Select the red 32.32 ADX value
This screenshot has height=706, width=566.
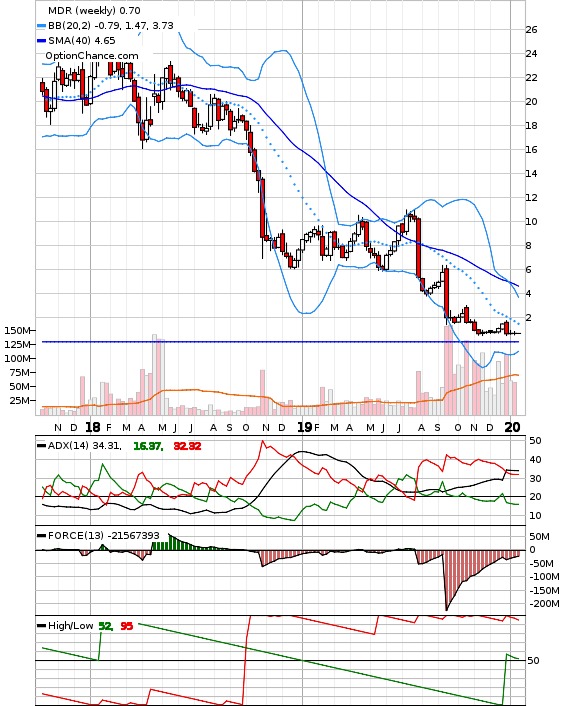187,446
